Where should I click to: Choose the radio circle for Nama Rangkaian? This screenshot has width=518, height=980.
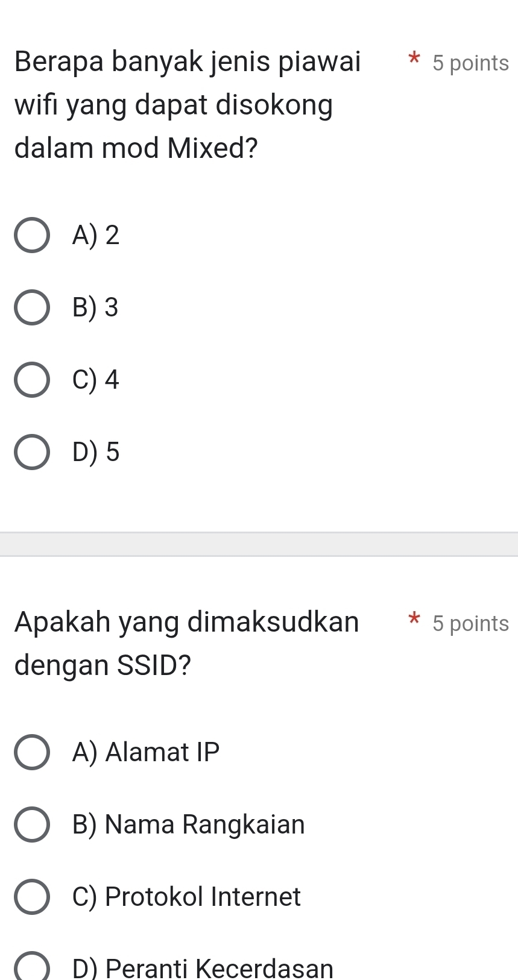[32, 825]
